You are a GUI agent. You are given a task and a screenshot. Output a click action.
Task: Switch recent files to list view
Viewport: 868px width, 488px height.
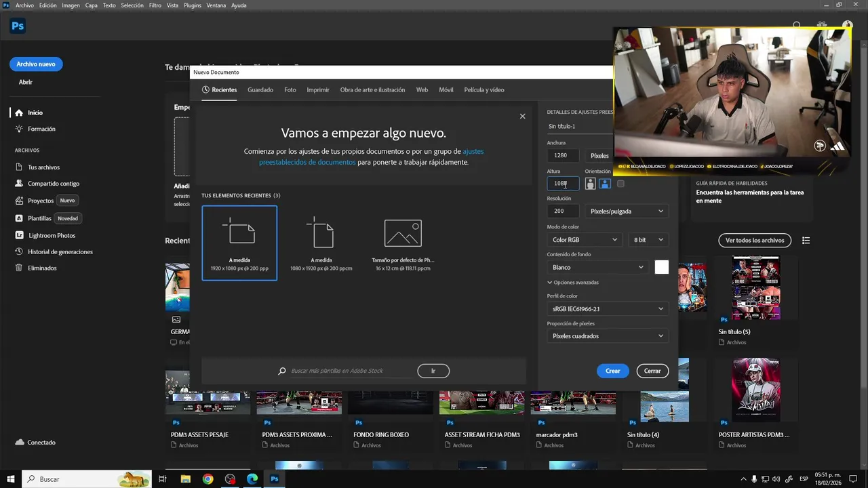[806, 241]
